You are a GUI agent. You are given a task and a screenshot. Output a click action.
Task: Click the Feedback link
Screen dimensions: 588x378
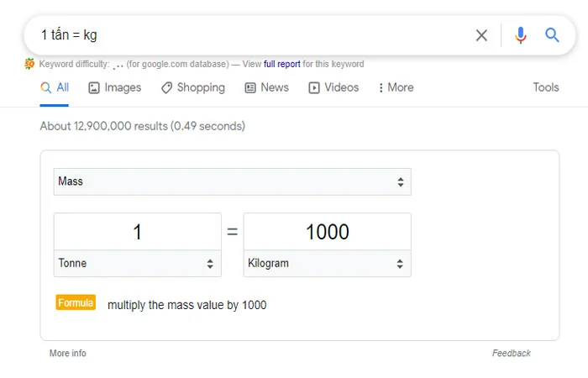pos(512,354)
